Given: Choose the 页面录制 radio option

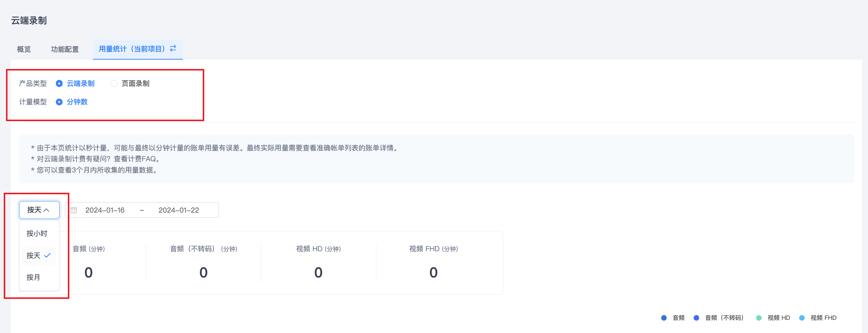Looking at the screenshot, I should click(114, 84).
